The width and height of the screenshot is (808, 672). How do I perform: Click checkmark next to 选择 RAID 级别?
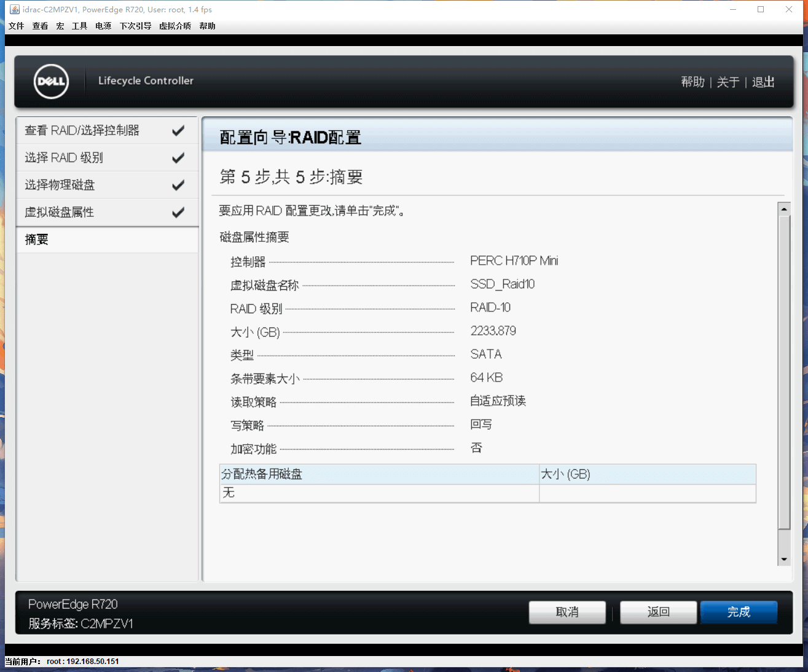178,158
